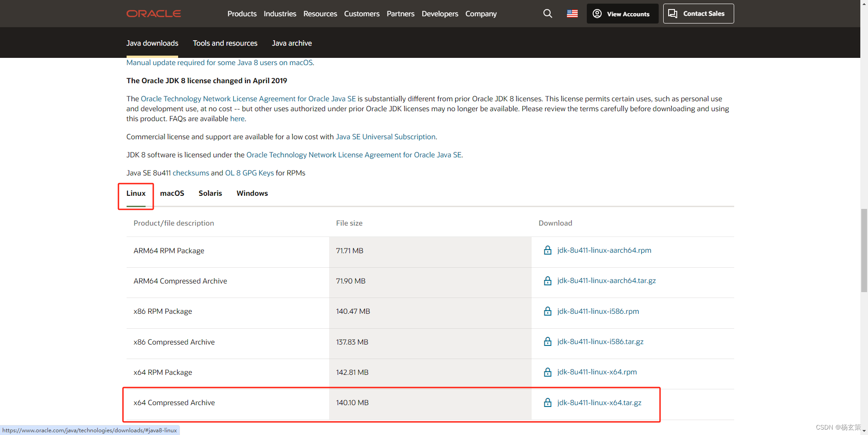Open the Java SE Universal Subscription link

385,136
